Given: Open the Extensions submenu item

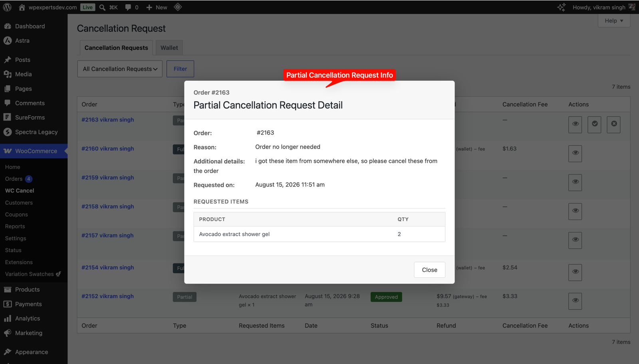Looking at the screenshot, I should (19, 262).
